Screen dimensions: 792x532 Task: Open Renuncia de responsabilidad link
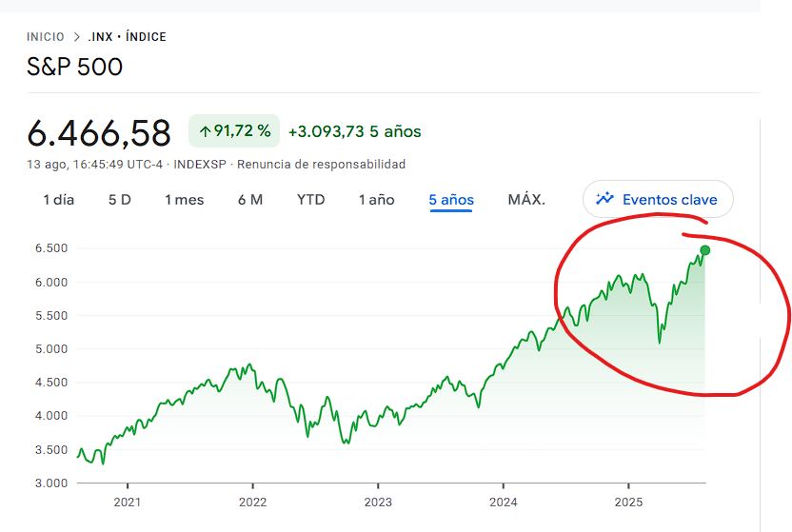[321, 165]
